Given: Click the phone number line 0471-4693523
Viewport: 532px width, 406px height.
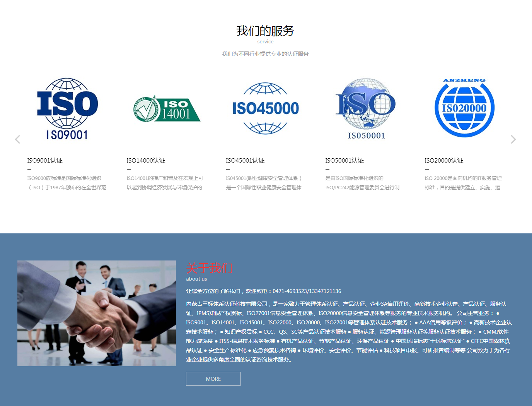Looking at the screenshot, I should click(264, 291).
